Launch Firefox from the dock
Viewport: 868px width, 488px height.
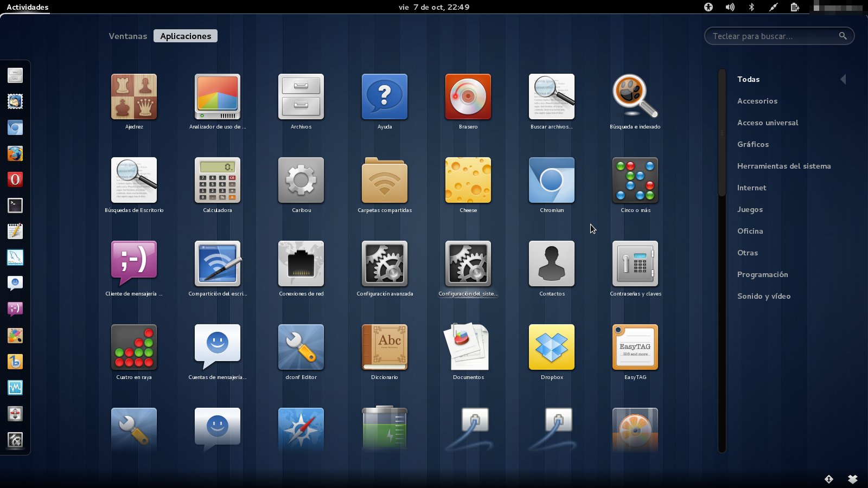pyautogui.click(x=15, y=153)
